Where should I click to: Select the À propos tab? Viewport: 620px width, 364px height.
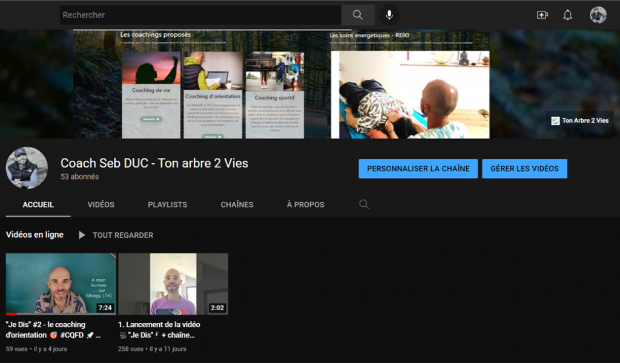tap(305, 204)
